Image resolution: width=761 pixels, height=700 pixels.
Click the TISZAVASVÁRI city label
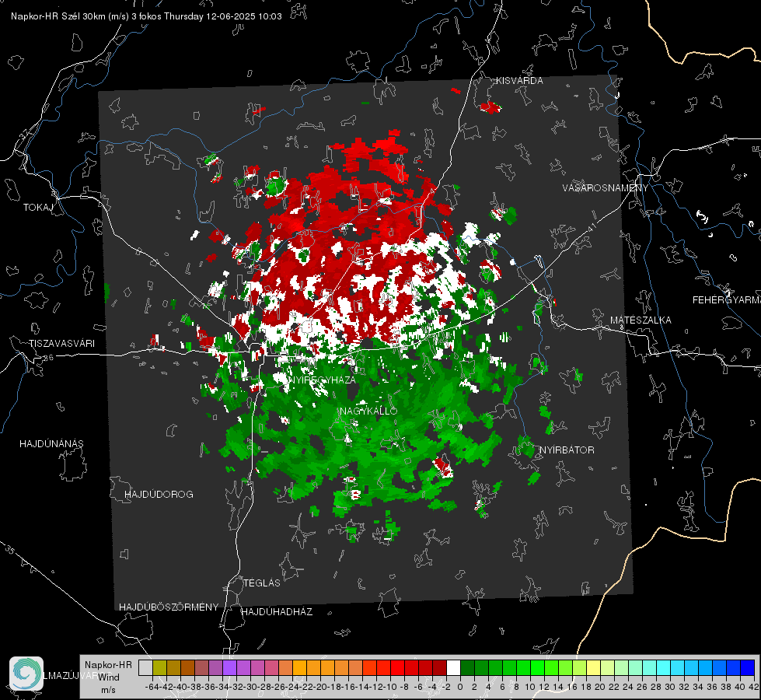(x=62, y=344)
